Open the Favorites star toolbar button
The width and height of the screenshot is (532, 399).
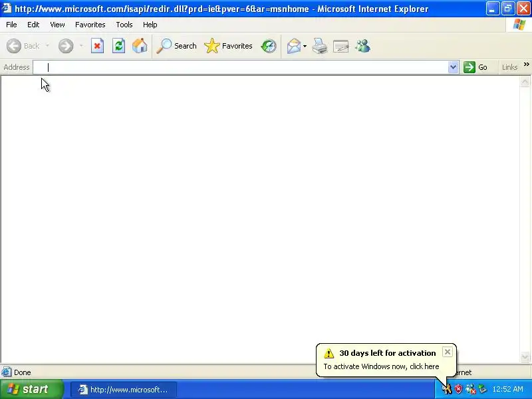228,46
